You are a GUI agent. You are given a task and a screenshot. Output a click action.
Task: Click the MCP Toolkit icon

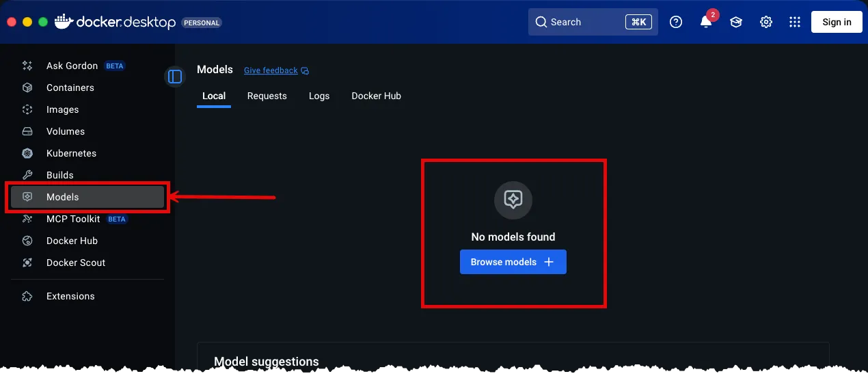(x=27, y=219)
